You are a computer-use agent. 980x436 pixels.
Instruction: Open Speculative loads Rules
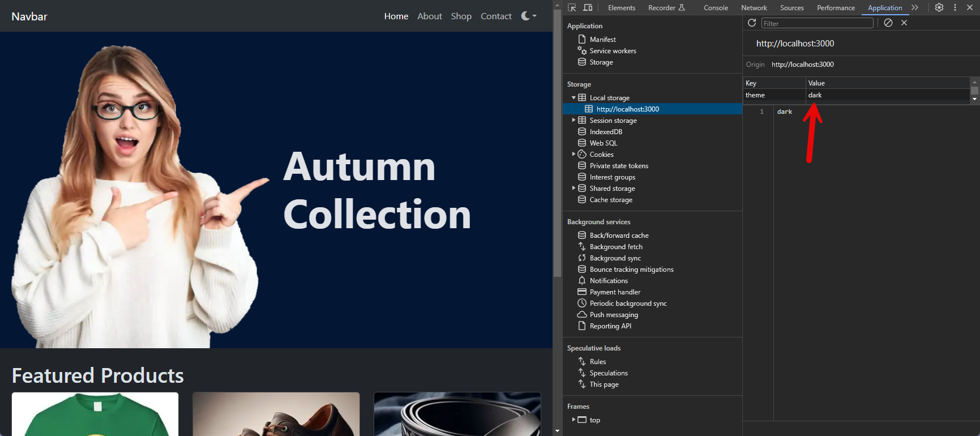click(x=597, y=362)
